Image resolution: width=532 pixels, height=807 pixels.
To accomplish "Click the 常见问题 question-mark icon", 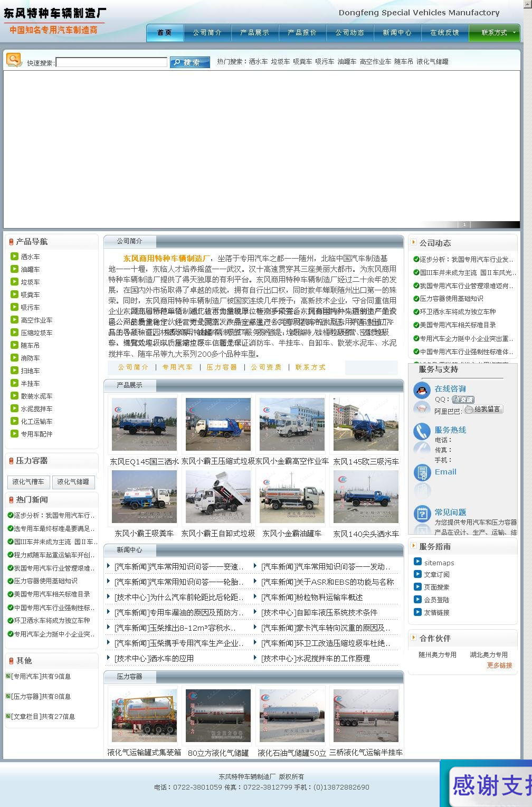I will pos(422,513).
